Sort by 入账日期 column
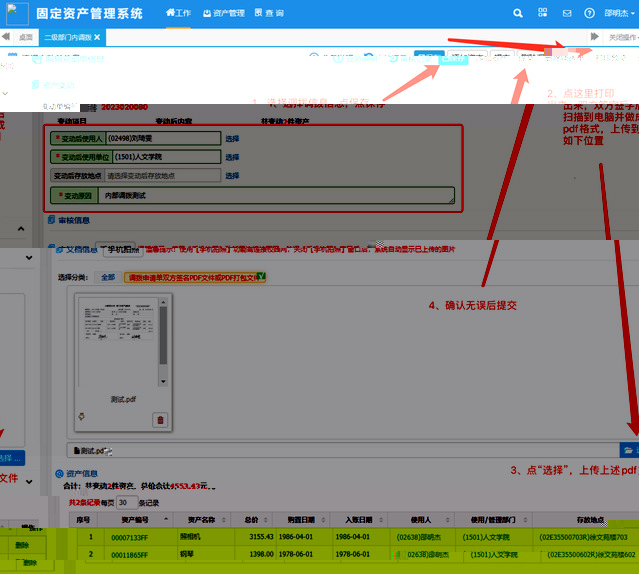Screen dimensions: 639x574 click(381, 520)
